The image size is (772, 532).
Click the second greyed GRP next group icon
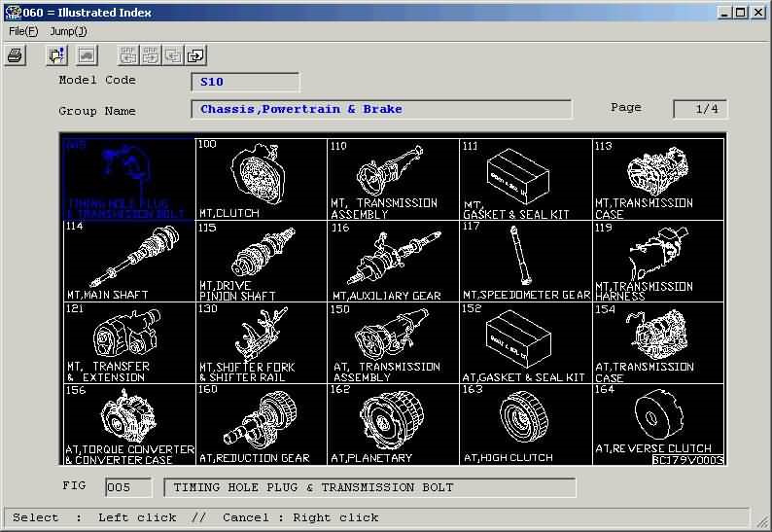151,55
